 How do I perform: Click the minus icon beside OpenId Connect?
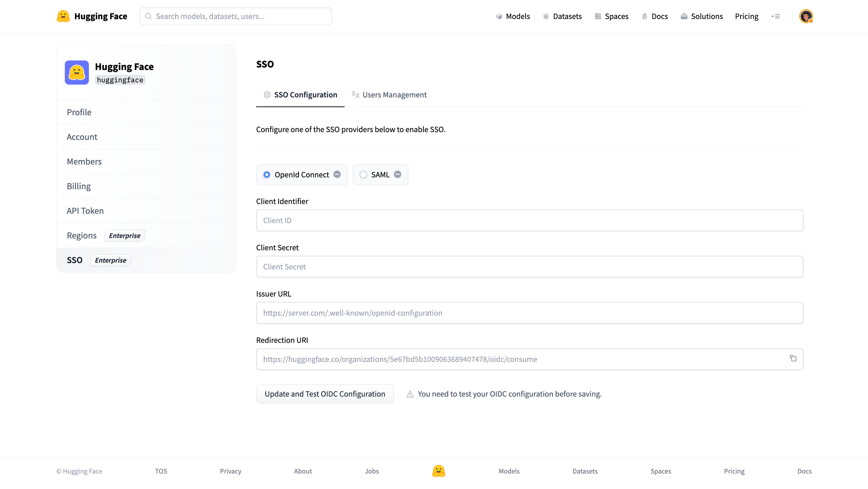click(337, 174)
